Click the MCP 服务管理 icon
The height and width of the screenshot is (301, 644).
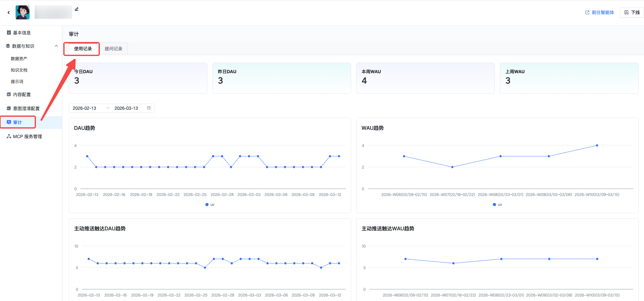coord(9,136)
